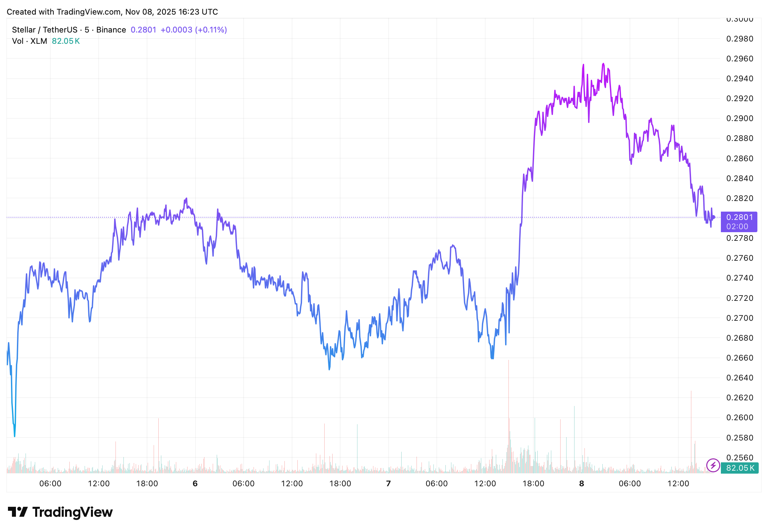Click the Vol · XLM indicator label
This screenshot has width=768, height=532.
[x=29, y=41]
